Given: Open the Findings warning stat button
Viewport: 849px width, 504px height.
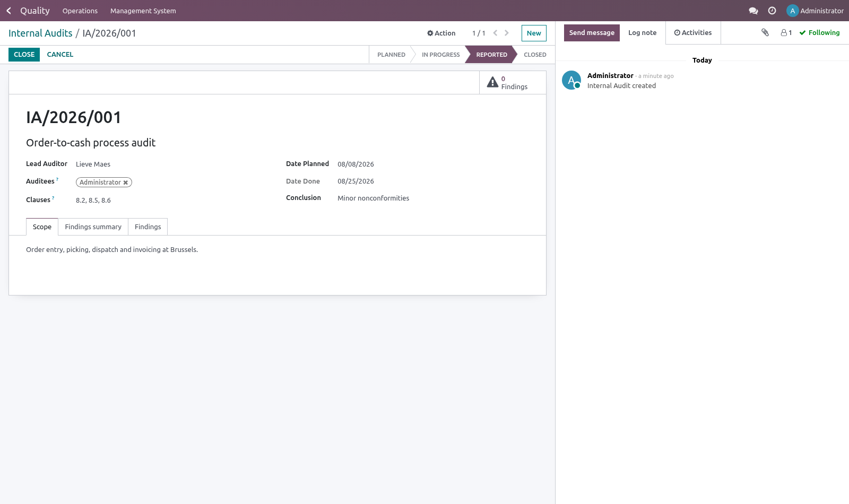Looking at the screenshot, I should [x=513, y=83].
